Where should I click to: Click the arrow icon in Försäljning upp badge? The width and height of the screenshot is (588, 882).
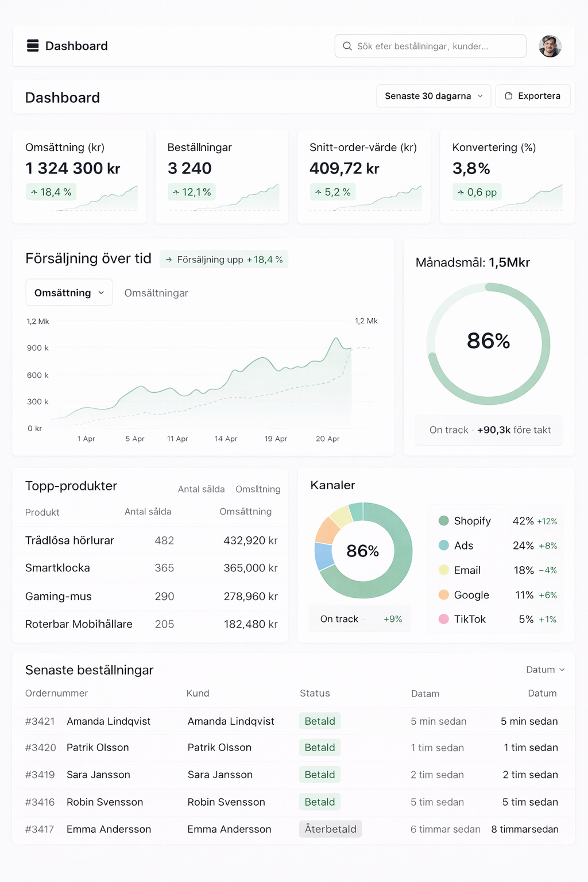pos(169,260)
